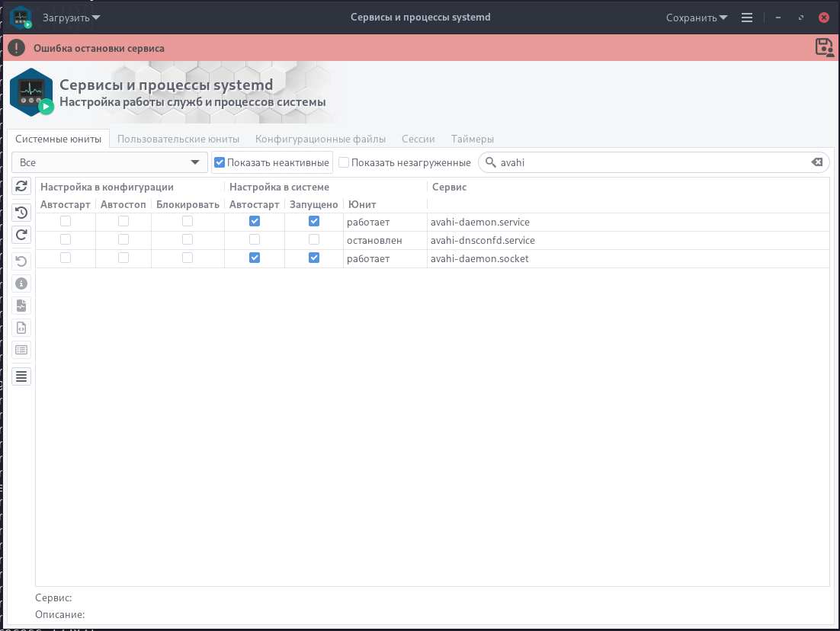840x631 pixels.
Task: Click the refresh units sync icon
Action: pyautogui.click(x=21, y=187)
